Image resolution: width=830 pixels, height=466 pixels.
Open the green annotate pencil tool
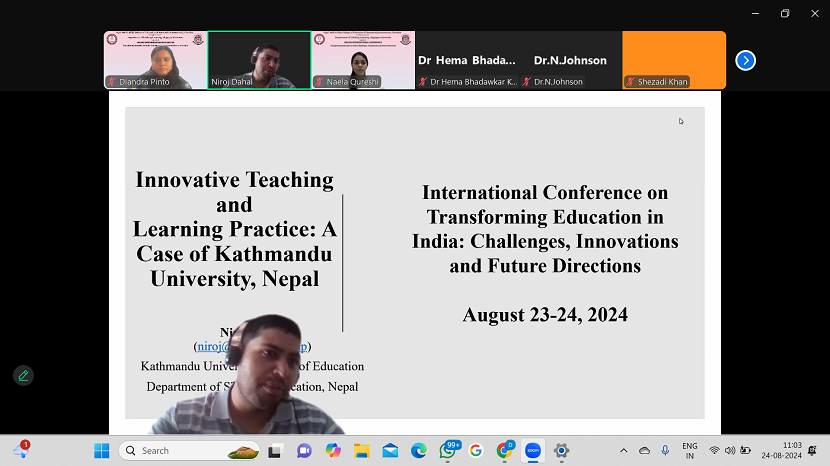(x=23, y=375)
